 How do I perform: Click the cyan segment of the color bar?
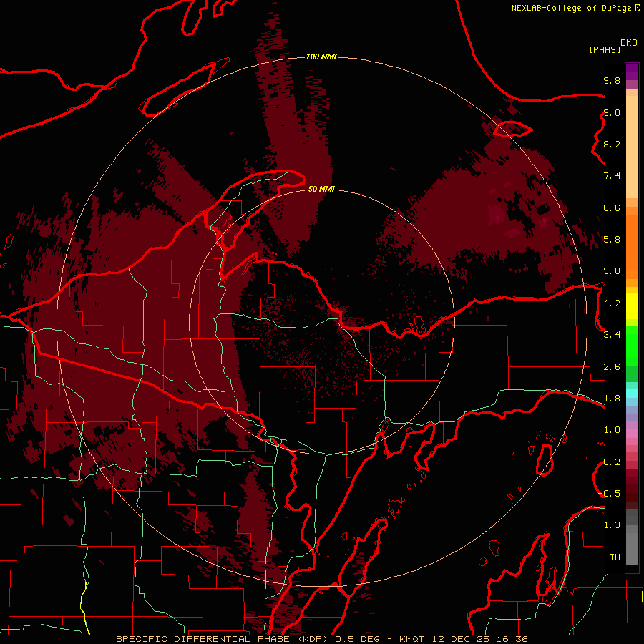[x=632, y=393]
